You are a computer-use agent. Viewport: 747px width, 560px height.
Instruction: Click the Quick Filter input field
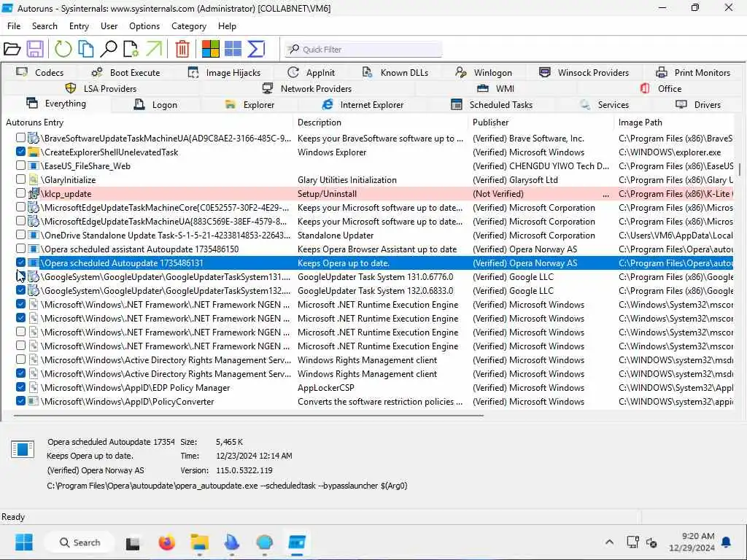coord(363,49)
